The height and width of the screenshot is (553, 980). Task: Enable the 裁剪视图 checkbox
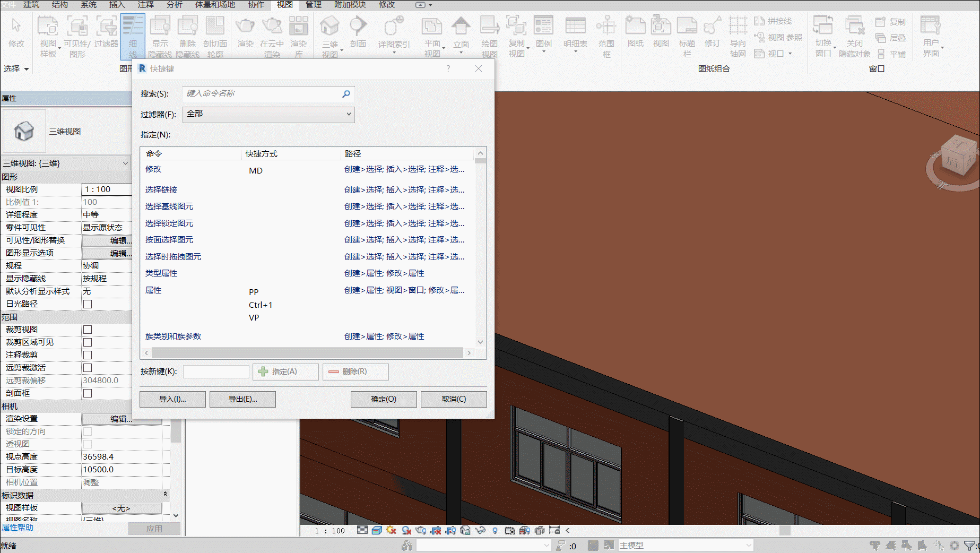(88, 330)
